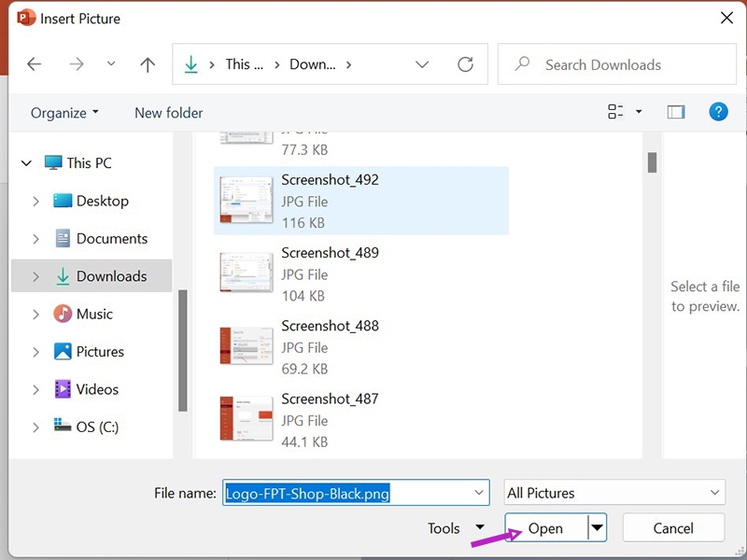Expand the Music folder node
This screenshot has width=747, height=560.
click(35, 315)
